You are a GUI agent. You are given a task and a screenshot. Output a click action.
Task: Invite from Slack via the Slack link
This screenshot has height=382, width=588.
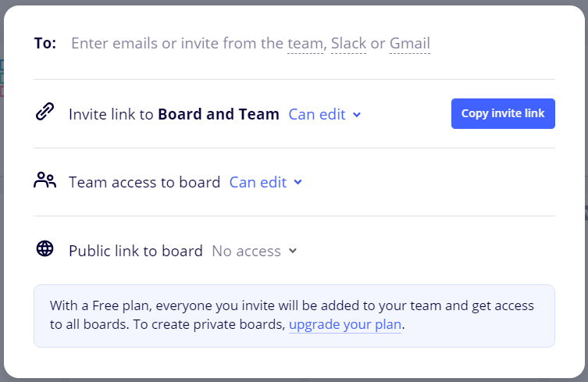[348, 44]
